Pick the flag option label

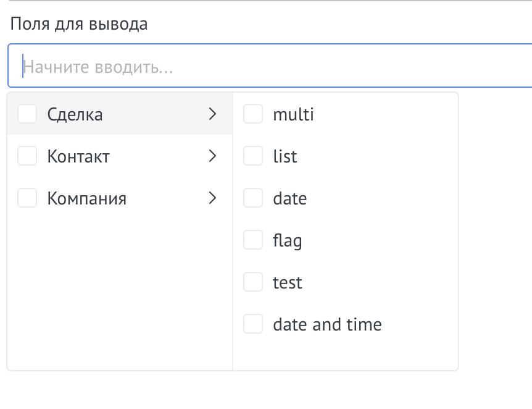(288, 241)
